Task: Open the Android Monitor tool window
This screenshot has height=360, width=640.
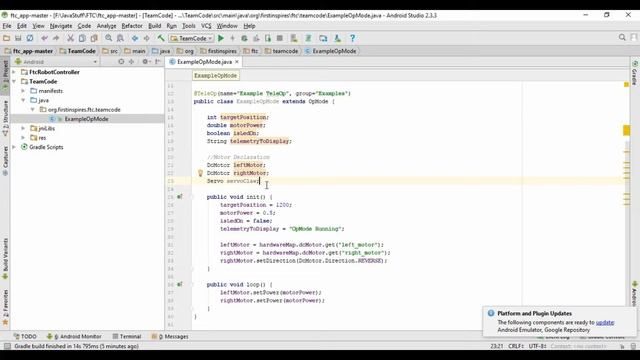Action: click(x=74, y=336)
